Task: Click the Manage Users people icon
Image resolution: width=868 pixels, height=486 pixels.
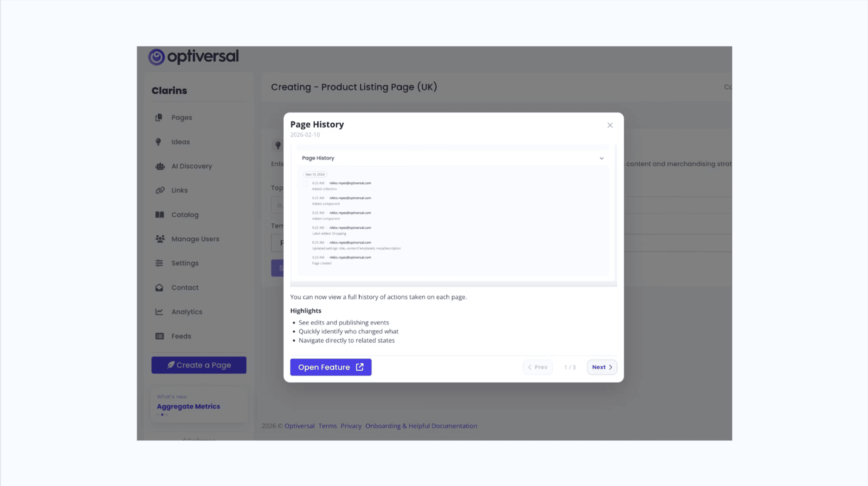Action: [x=160, y=239]
